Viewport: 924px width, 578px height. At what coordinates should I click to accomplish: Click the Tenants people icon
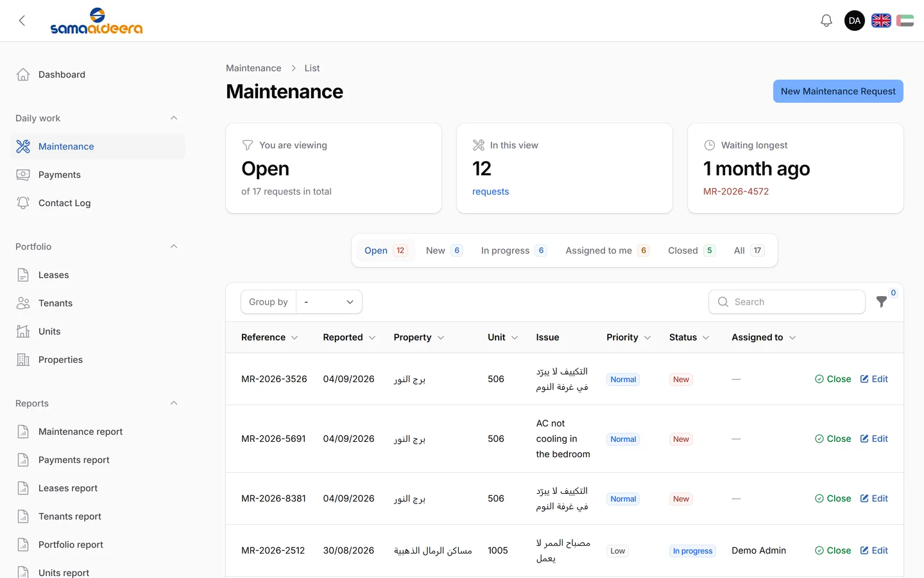23,303
